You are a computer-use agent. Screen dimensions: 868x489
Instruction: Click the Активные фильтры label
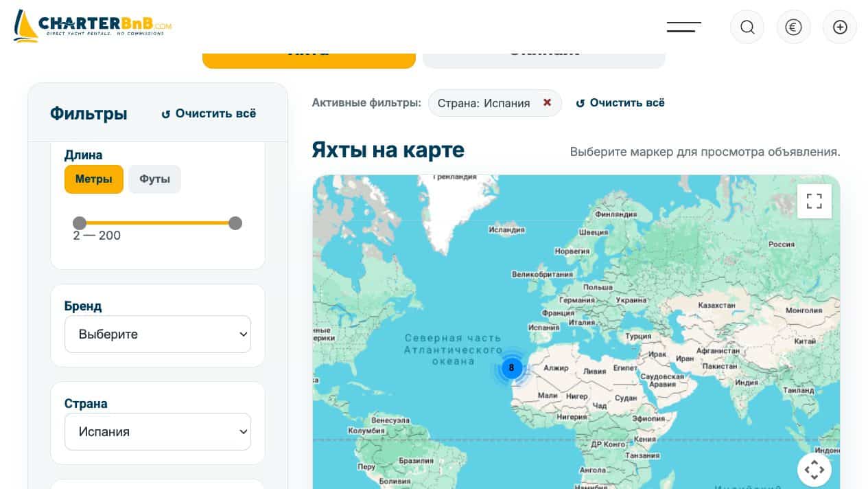point(366,103)
